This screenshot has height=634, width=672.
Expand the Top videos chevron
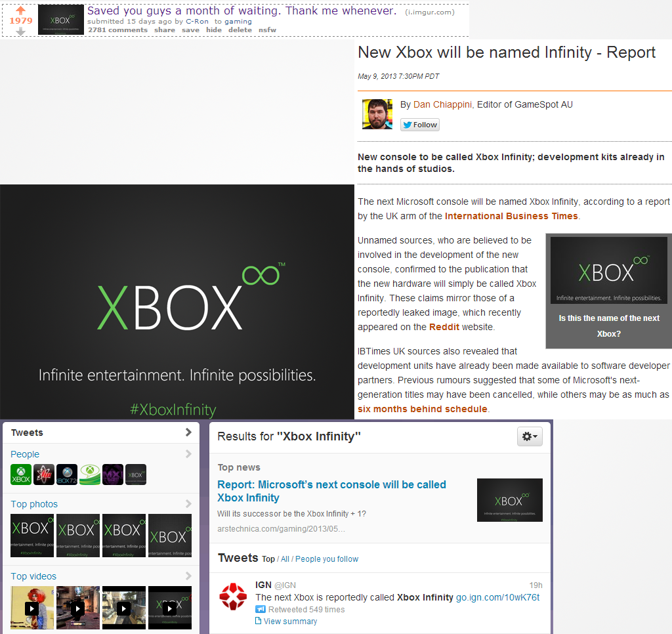click(188, 576)
